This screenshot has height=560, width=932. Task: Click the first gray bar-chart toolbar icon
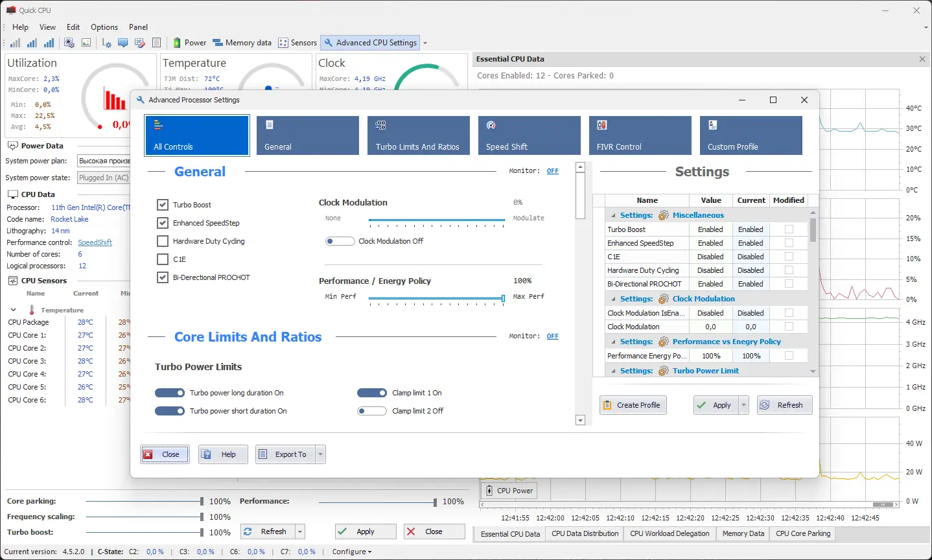(15, 43)
